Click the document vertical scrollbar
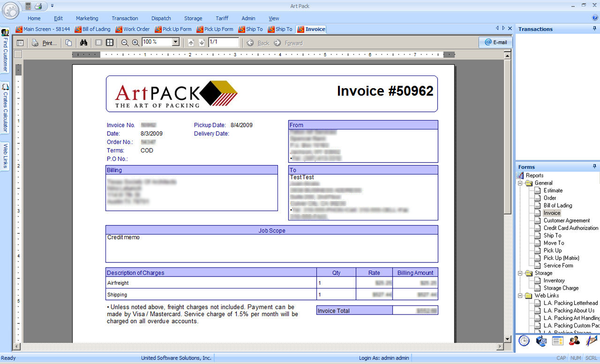 click(508, 196)
